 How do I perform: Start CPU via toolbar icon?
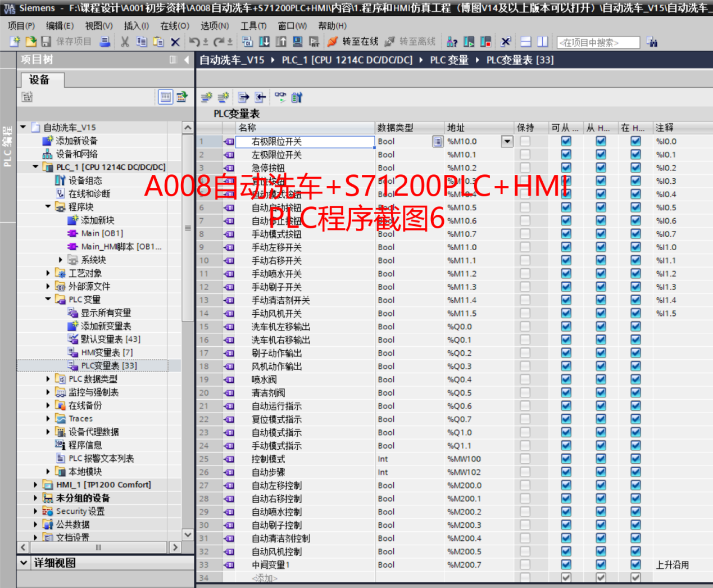coord(469,42)
